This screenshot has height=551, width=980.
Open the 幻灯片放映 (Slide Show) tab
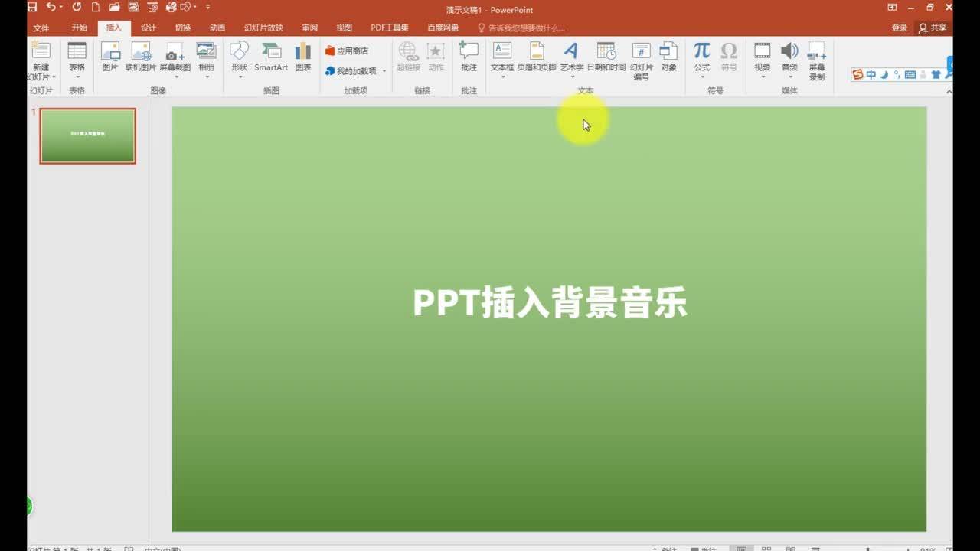[264, 27]
